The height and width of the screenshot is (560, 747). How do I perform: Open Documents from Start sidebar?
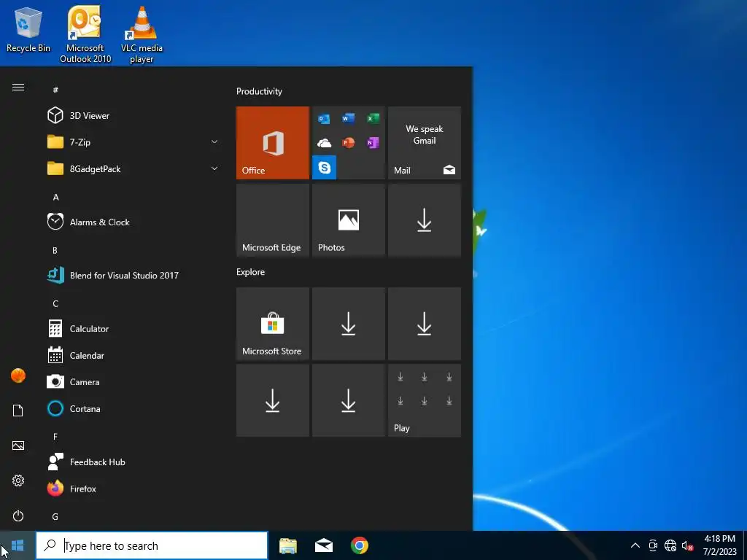point(18,411)
